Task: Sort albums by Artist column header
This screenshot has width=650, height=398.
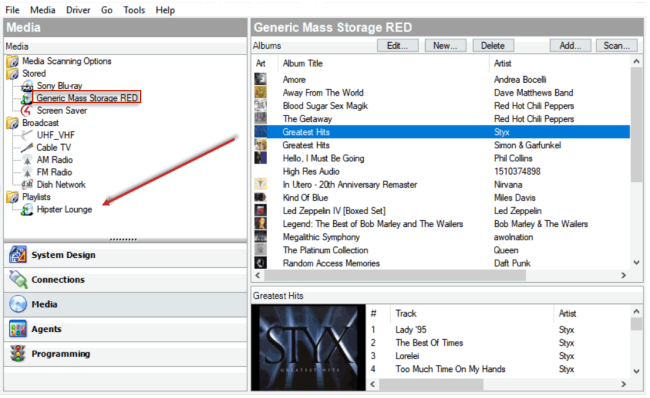Action: (560, 63)
